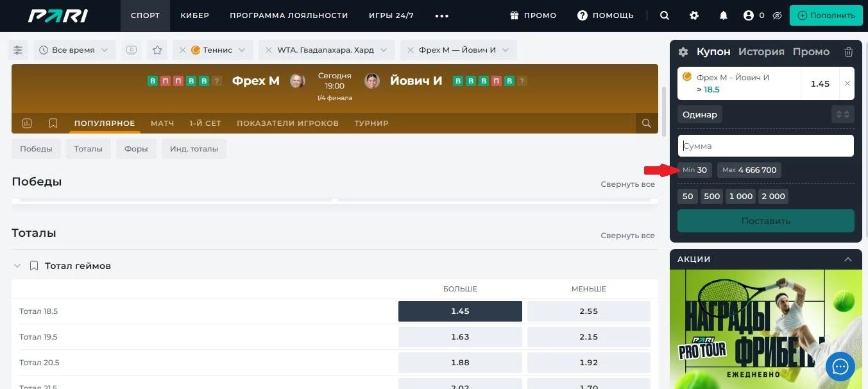Open Все время period dropdown
The image size is (868, 389).
[x=75, y=50]
